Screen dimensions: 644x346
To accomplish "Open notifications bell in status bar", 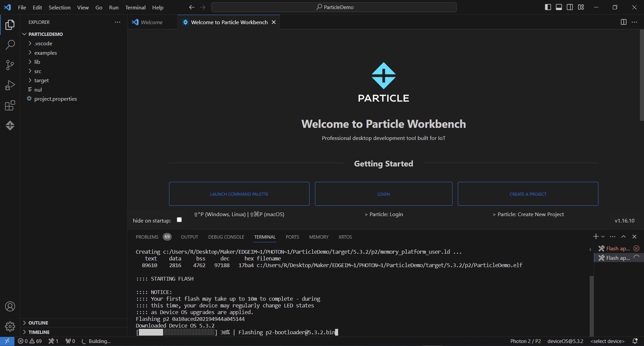I will coord(635,341).
